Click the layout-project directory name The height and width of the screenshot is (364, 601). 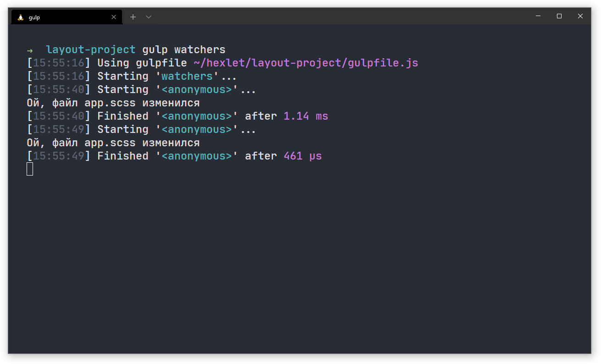[91, 50]
